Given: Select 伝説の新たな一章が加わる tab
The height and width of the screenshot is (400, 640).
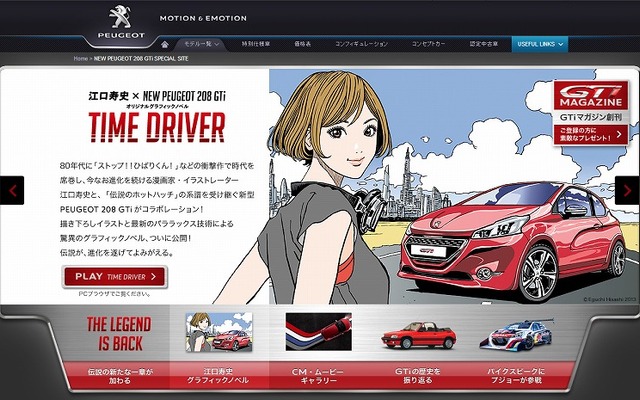Looking at the screenshot, I should [x=119, y=376].
